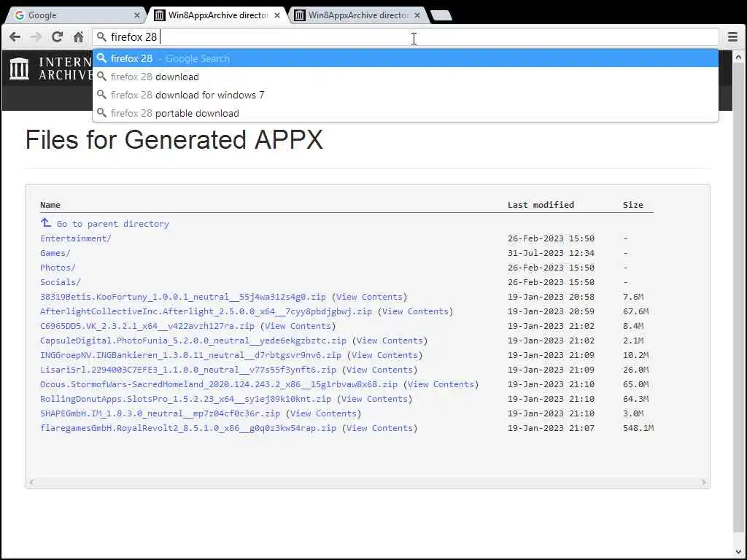Click the browser Forward arrow button

36,36
